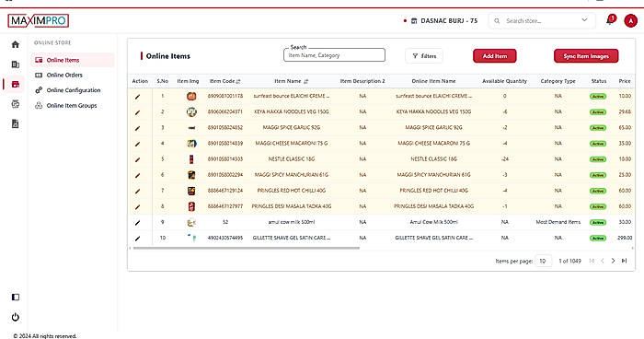Open sunfeast bounce item image thumbnail

(x=191, y=97)
